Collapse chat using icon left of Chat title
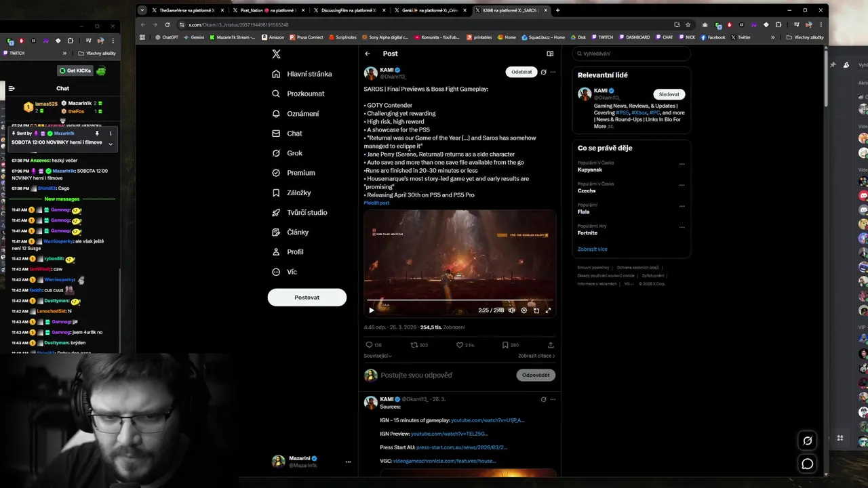868x488 pixels. [12, 88]
